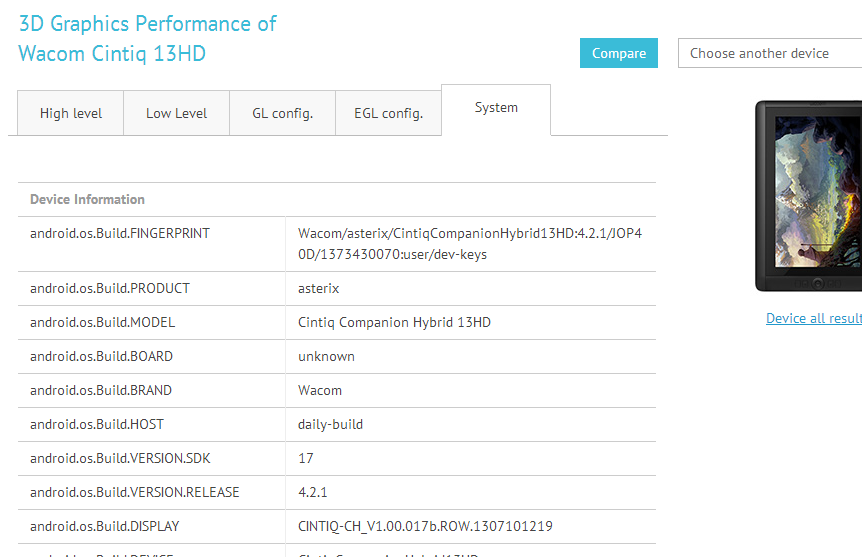Select the brand value Wacom
This screenshot has width=862, height=557.
click(320, 390)
